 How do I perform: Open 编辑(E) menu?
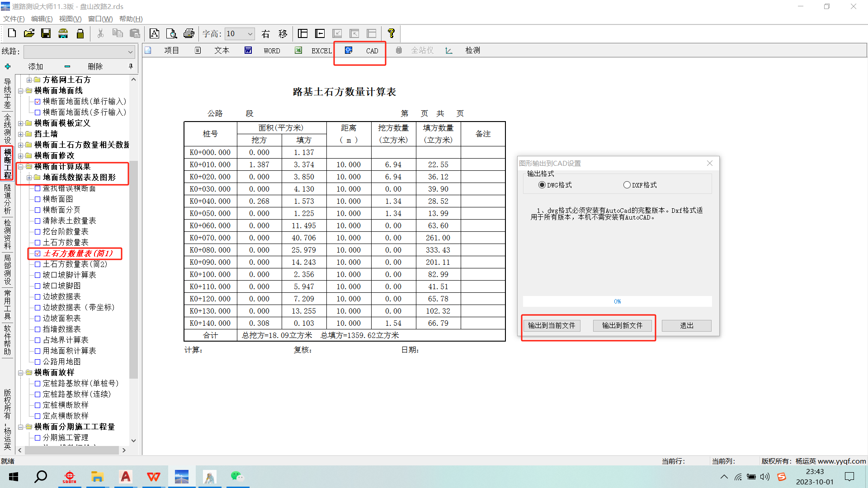click(42, 19)
